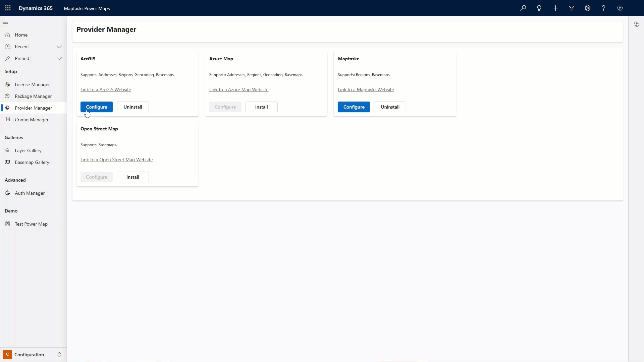Expand the Pinned section
The image size is (644, 362).
pyautogui.click(x=59, y=58)
